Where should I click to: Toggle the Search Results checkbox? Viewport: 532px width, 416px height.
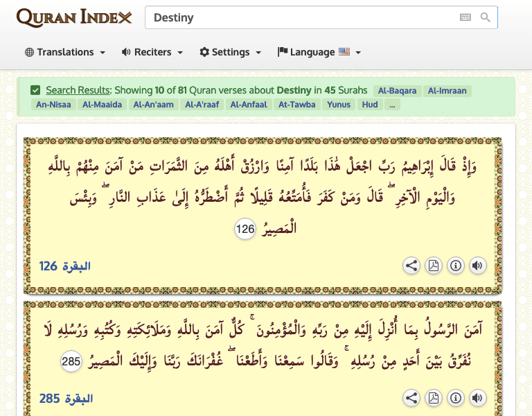click(35, 90)
